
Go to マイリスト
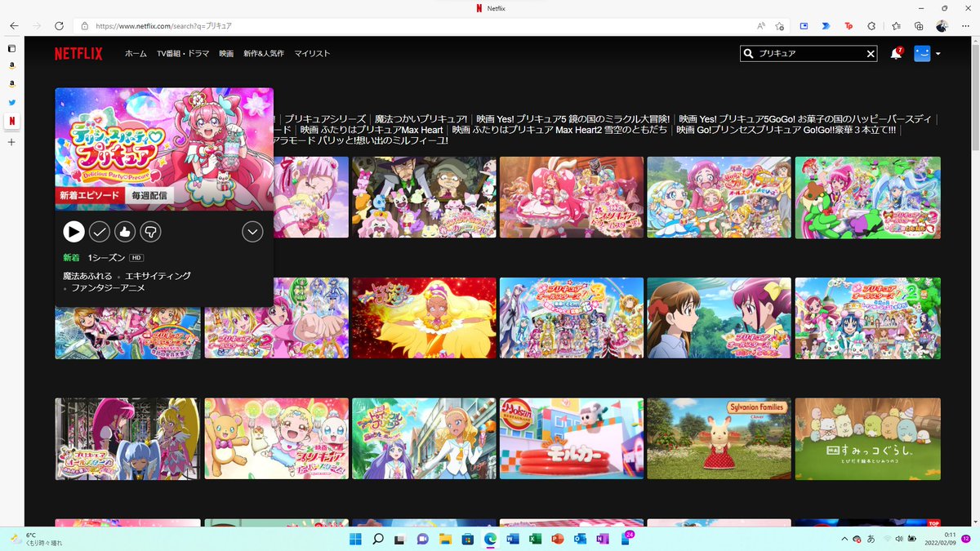pos(312,54)
